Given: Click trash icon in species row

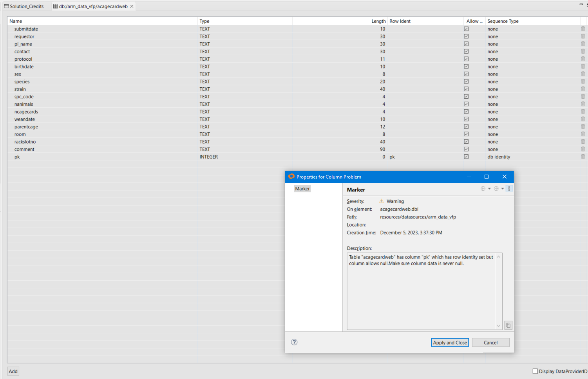Looking at the screenshot, I should click(x=583, y=81).
